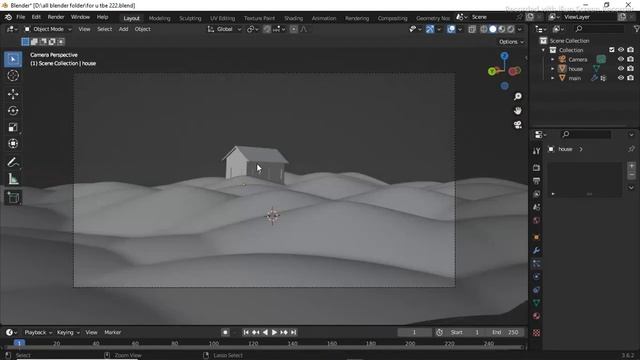
Task: Click the outliner filter funnel icon
Action: pos(636,29)
